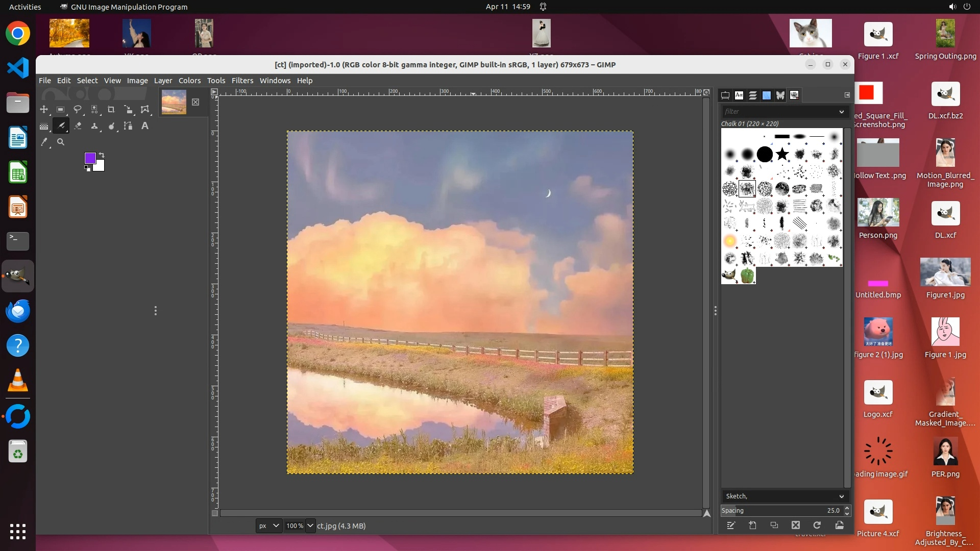Viewport: 980px width, 551px height.
Task: Select the Free Select lasso tool
Action: [78, 109]
